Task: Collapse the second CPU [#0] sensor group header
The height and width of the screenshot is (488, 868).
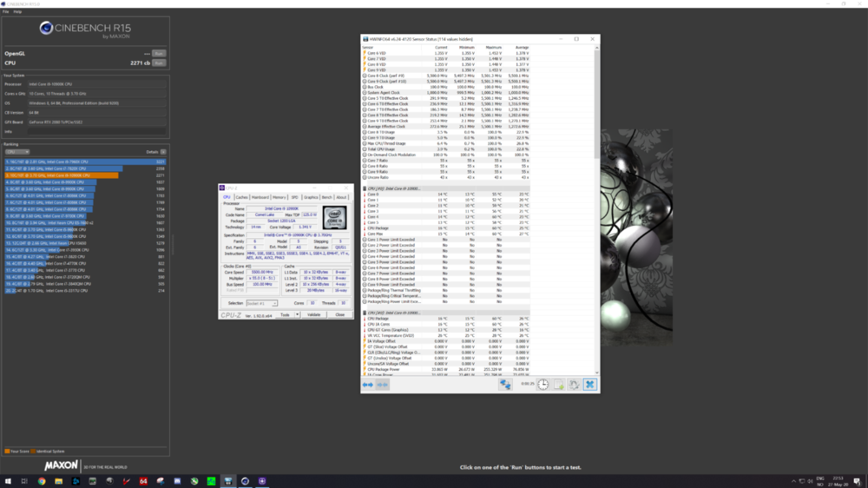Action: [445, 313]
